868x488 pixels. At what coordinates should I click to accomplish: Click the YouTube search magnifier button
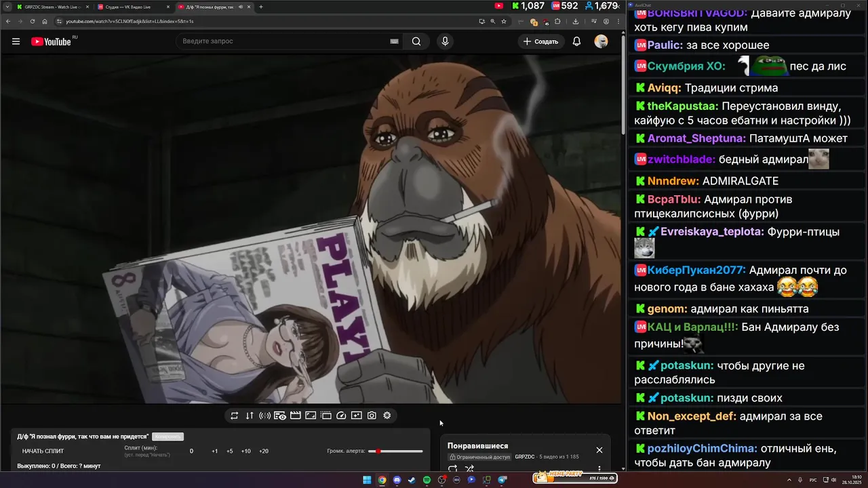pyautogui.click(x=416, y=41)
